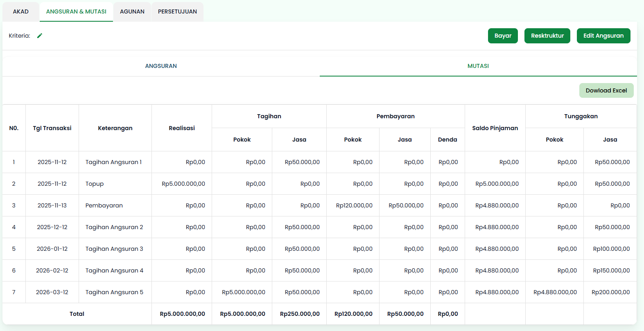Switch to the ANGSURAN sub-tab
Screen dimensions: 644x331
point(161,66)
